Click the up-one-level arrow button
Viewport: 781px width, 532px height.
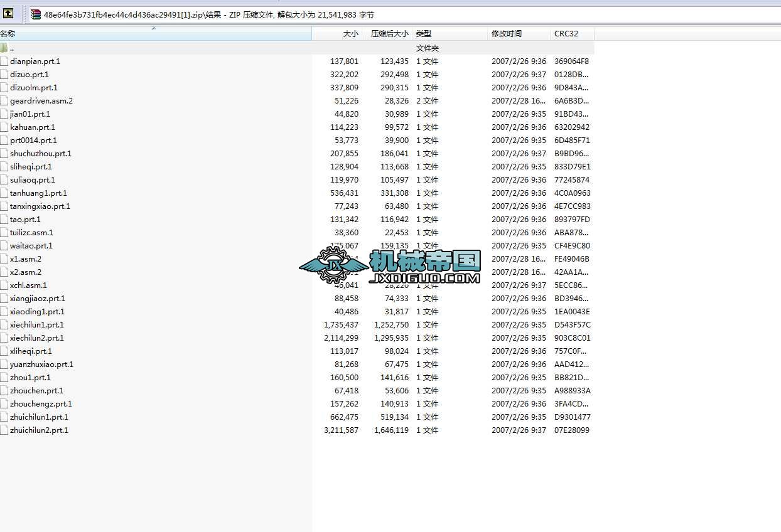click(x=8, y=13)
